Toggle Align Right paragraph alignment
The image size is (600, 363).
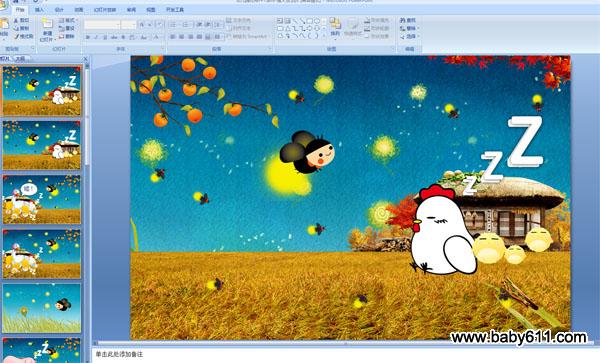(191, 37)
